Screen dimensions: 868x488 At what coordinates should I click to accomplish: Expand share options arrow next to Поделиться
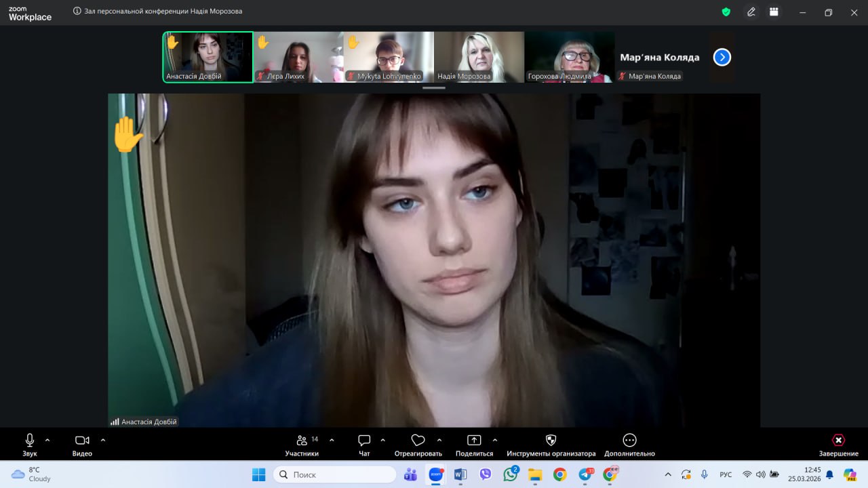click(494, 440)
